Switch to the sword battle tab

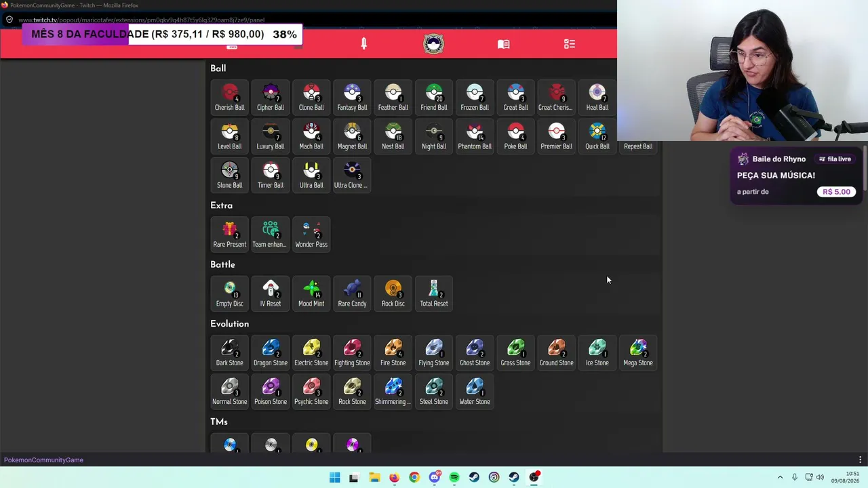364,44
